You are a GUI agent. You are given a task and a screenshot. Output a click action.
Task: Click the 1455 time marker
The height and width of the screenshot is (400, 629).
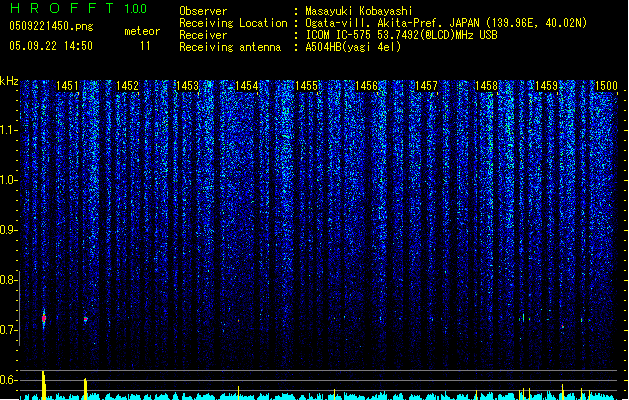[306, 86]
